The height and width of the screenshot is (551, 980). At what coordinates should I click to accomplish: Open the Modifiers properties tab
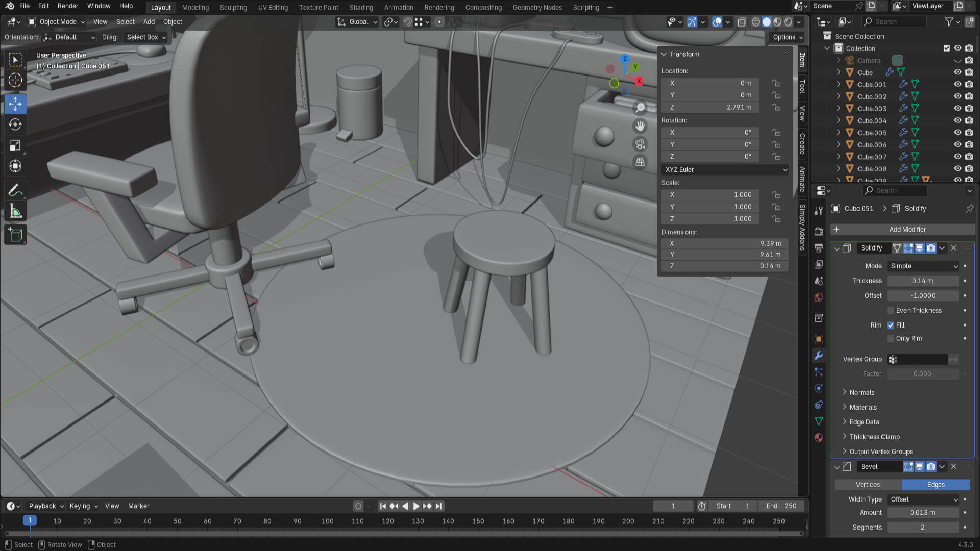[x=819, y=356]
